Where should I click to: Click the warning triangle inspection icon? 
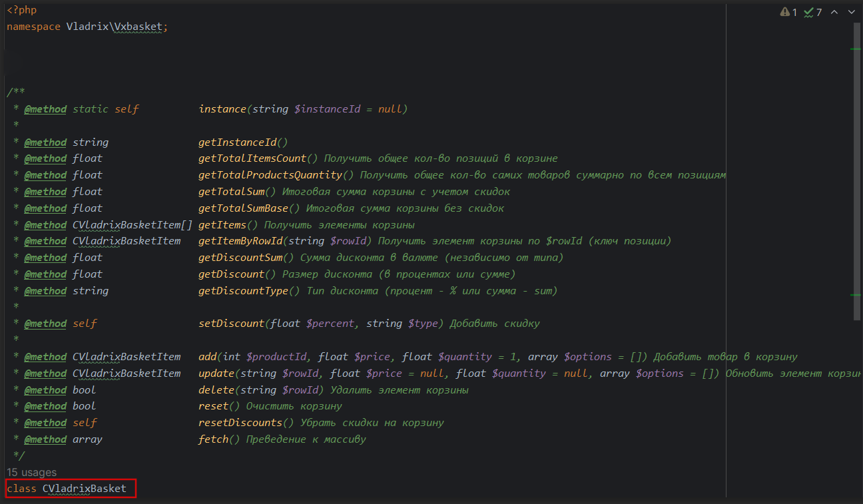786,12
